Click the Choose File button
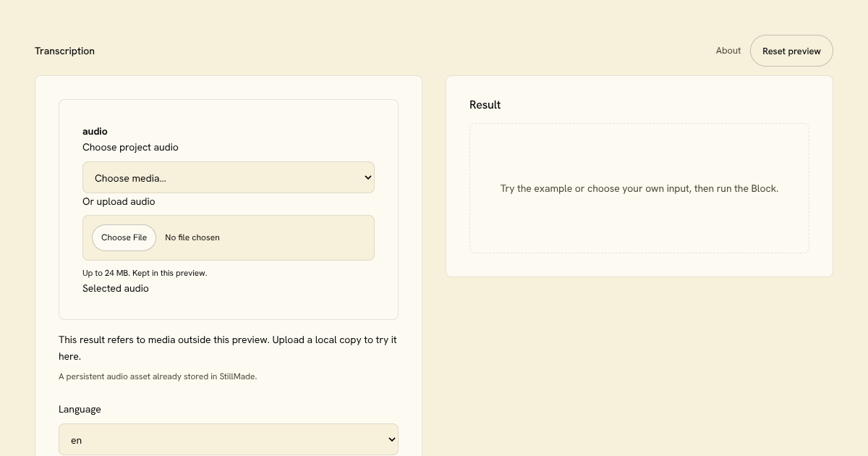Image resolution: width=868 pixels, height=456 pixels. (x=124, y=237)
